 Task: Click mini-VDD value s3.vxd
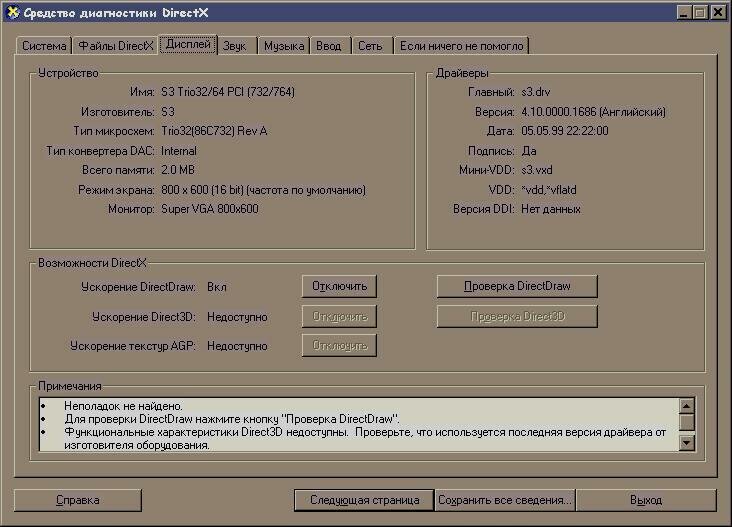537,170
